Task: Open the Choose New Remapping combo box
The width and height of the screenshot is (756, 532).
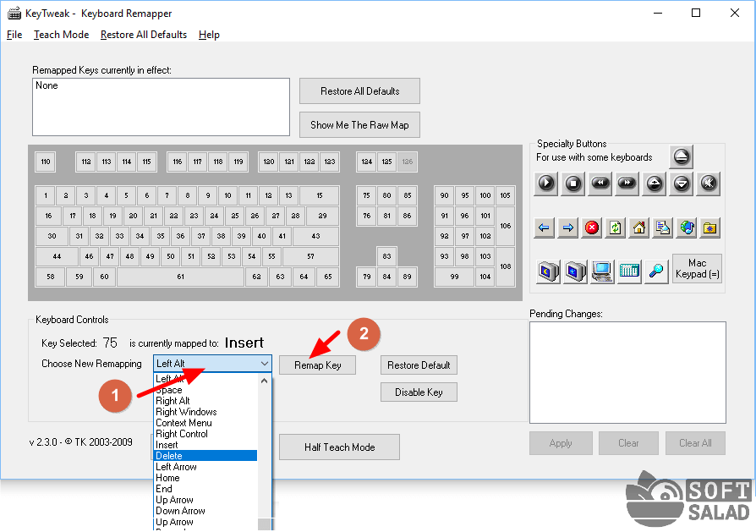Action: [x=264, y=364]
